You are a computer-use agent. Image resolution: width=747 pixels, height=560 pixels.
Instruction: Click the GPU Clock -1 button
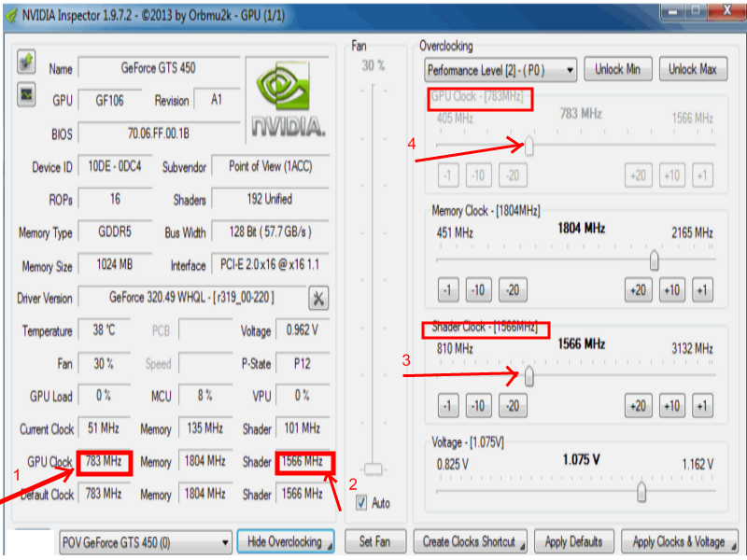pos(448,175)
